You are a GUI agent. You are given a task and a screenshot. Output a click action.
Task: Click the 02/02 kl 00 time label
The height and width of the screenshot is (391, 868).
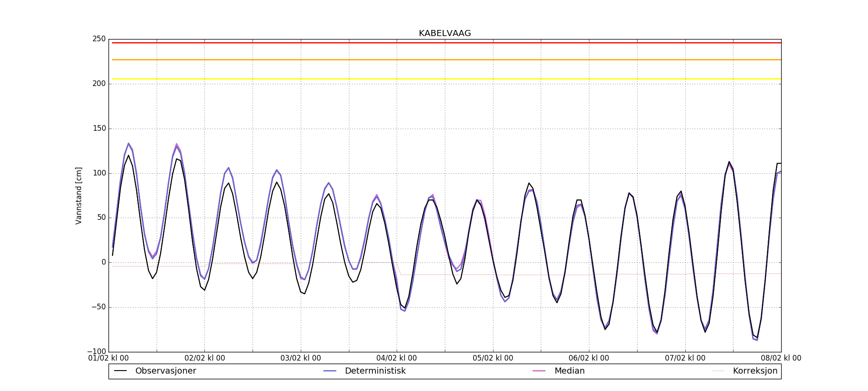click(x=205, y=358)
